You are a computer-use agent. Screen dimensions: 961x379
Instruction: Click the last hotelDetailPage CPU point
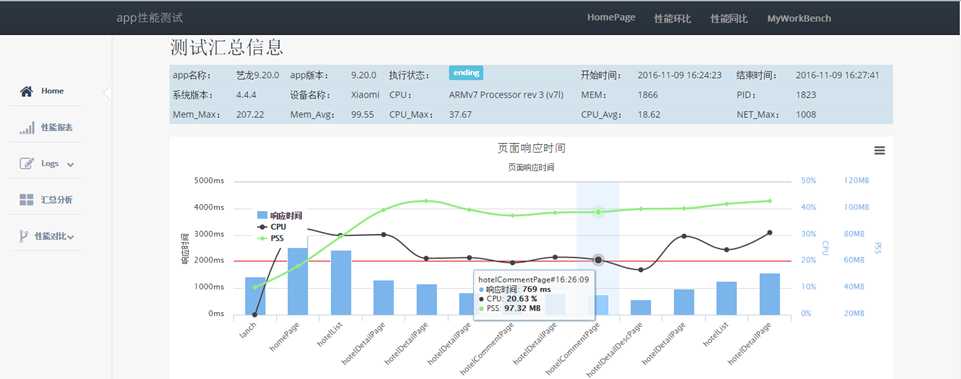click(770, 233)
